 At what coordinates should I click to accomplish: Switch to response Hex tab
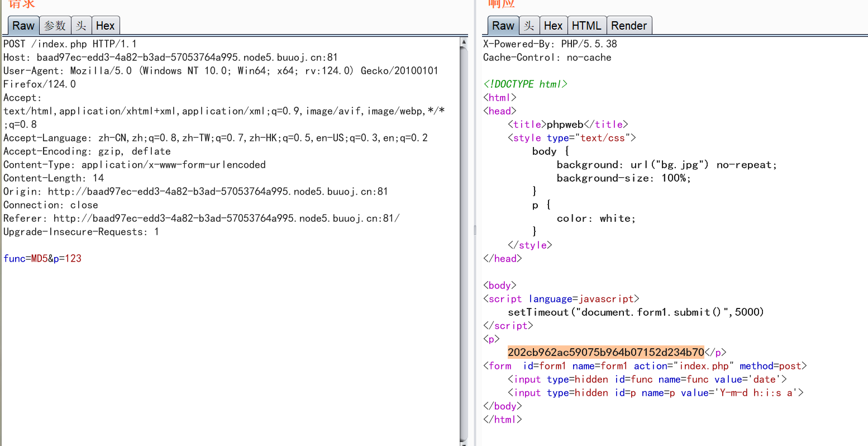pos(553,26)
